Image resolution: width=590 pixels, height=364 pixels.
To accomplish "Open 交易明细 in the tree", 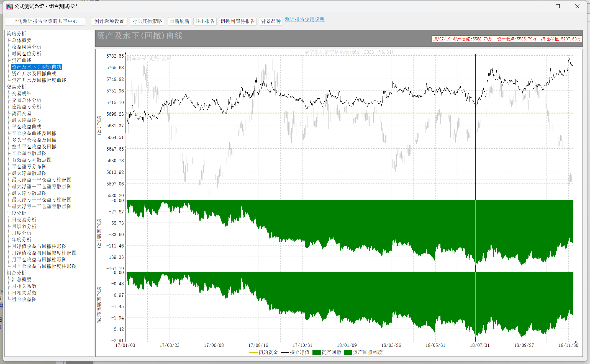I will pos(22,93).
